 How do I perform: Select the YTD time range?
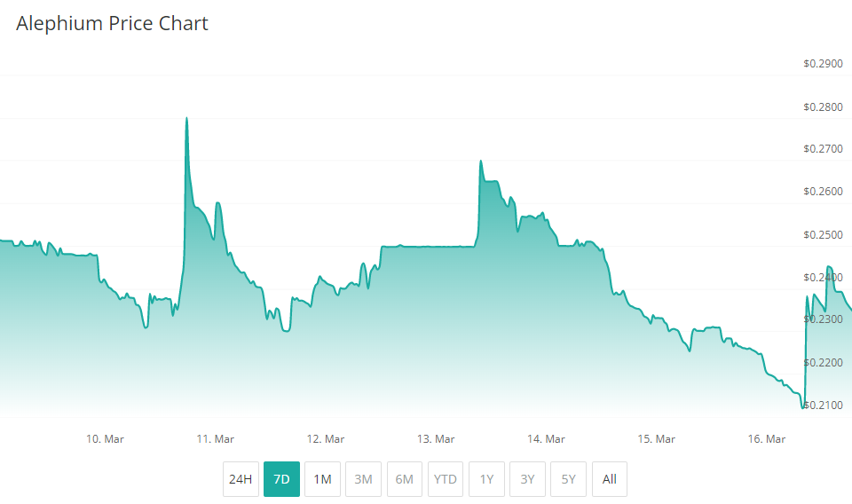click(x=446, y=479)
